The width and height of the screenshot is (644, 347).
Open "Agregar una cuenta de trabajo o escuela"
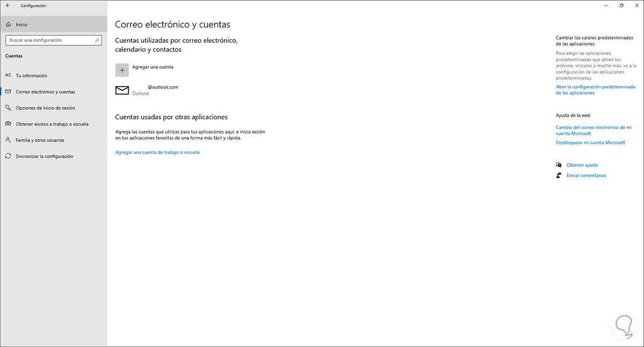[x=158, y=152]
